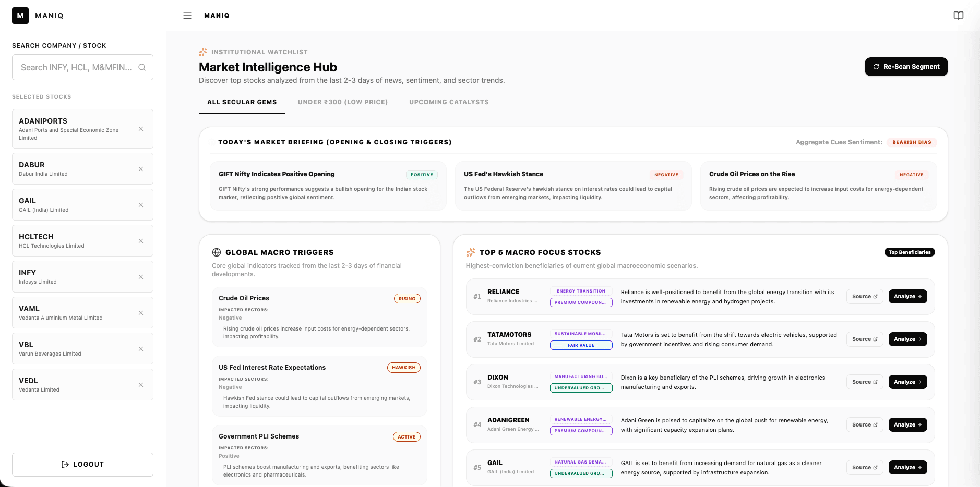The height and width of the screenshot is (487, 980).
Task: Open the book icon in top bar
Action: click(959, 16)
